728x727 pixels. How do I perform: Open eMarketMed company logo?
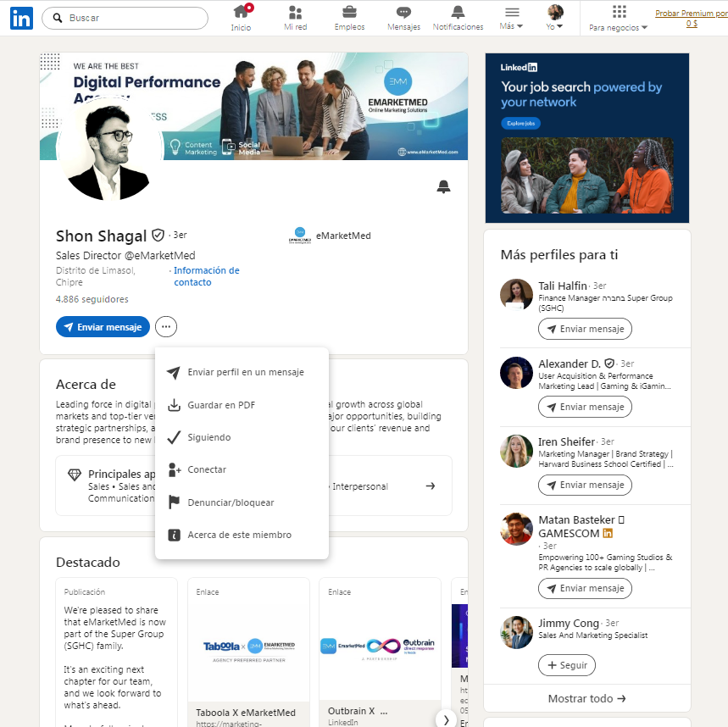tap(300, 236)
